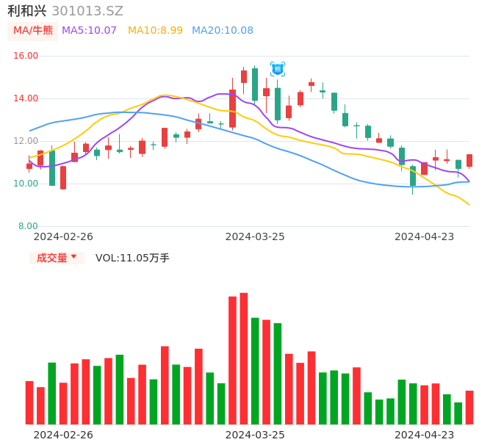This screenshot has width=504, height=445.
Task: Toggle the MA10 moving average legend
Action: [155, 31]
